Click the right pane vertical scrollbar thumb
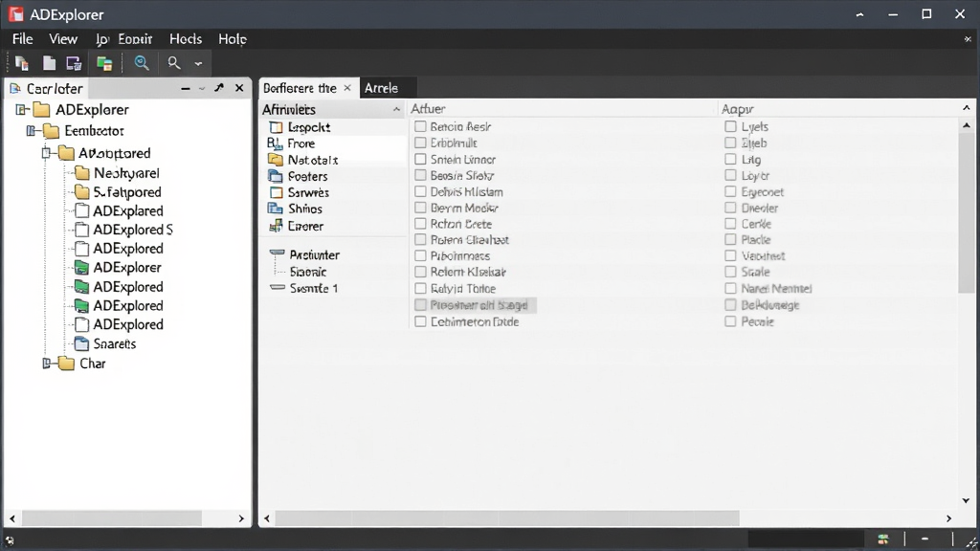This screenshot has height=551, width=980. coord(966,212)
